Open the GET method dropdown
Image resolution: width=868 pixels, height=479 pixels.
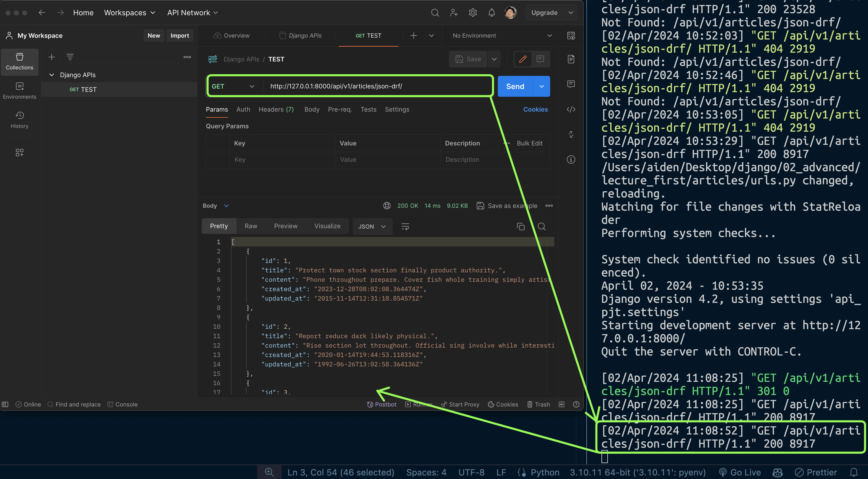233,87
